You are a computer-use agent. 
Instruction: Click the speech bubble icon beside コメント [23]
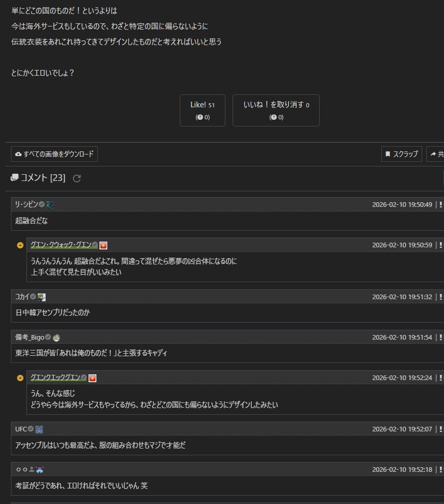(x=15, y=178)
